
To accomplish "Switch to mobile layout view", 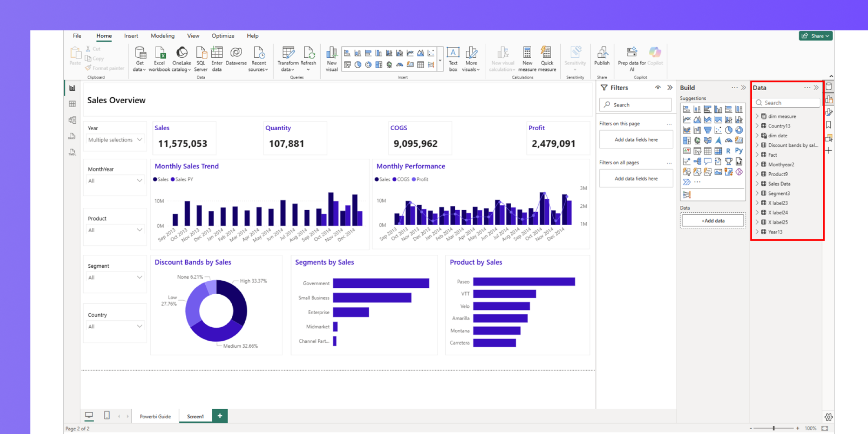I will [x=107, y=415].
